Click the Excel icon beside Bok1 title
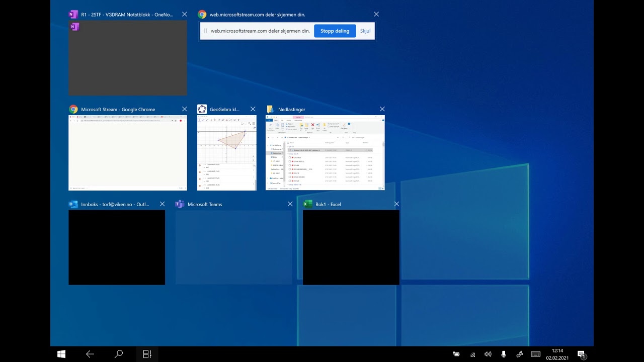This screenshot has width=644, height=362. pyautogui.click(x=307, y=204)
